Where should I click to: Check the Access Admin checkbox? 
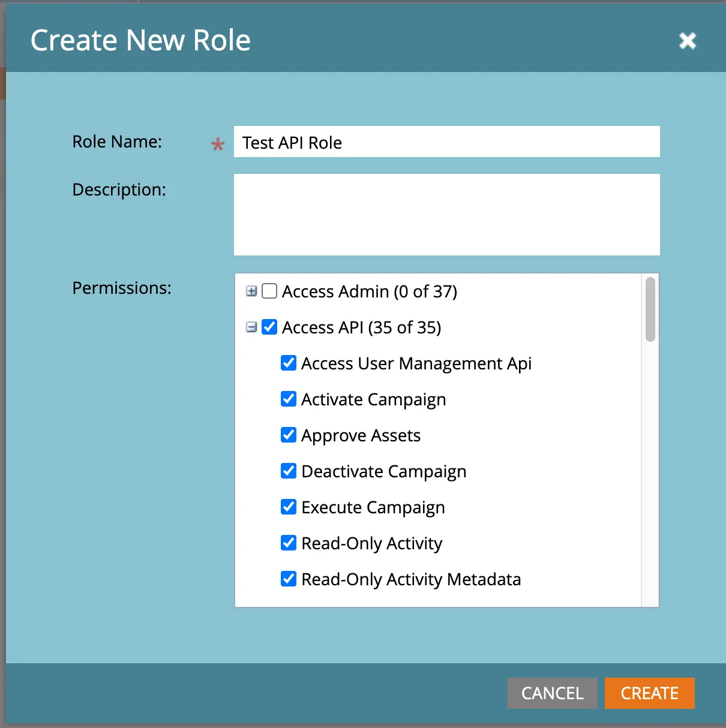[x=270, y=291]
